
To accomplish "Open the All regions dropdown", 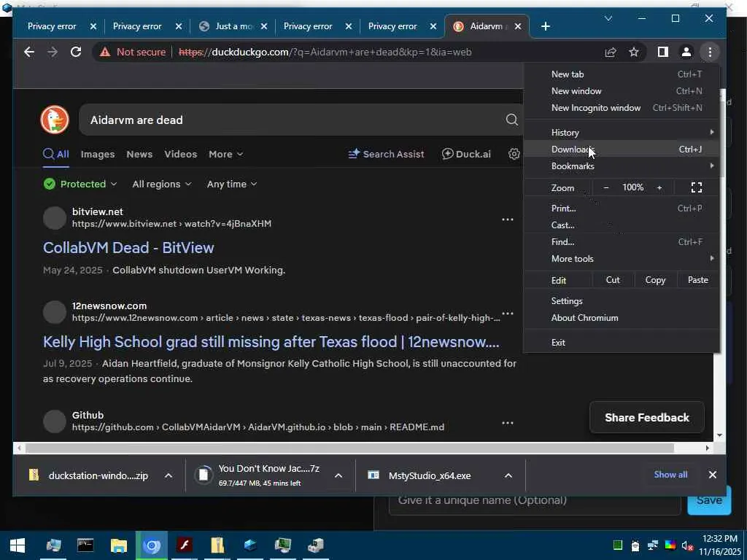I will tap(161, 184).
